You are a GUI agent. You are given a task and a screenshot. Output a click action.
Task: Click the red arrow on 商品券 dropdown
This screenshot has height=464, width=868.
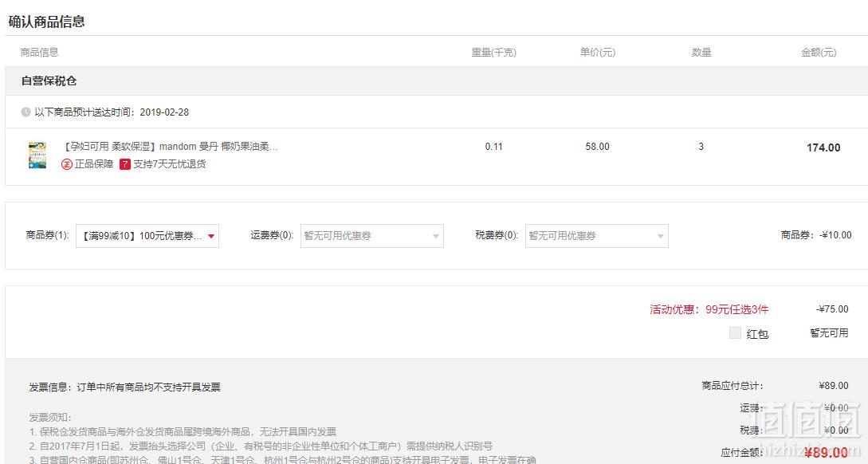tap(211, 237)
